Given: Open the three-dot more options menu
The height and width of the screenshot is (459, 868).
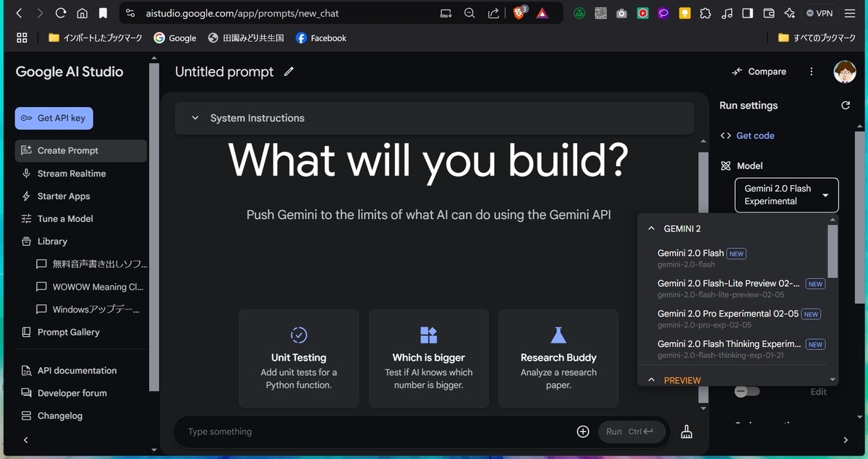Looking at the screenshot, I should pos(812,72).
